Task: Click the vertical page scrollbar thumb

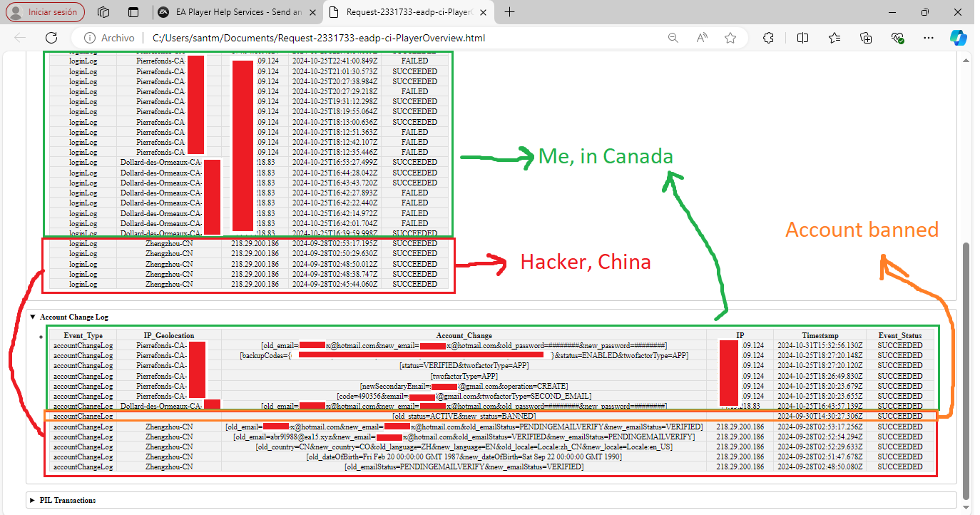Action: [x=966, y=371]
